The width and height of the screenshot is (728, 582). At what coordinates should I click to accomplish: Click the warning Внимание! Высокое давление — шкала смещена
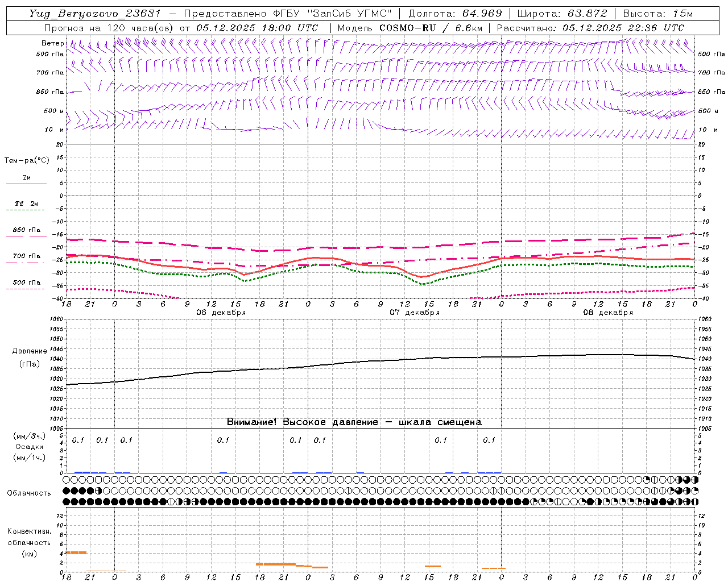tap(354, 422)
